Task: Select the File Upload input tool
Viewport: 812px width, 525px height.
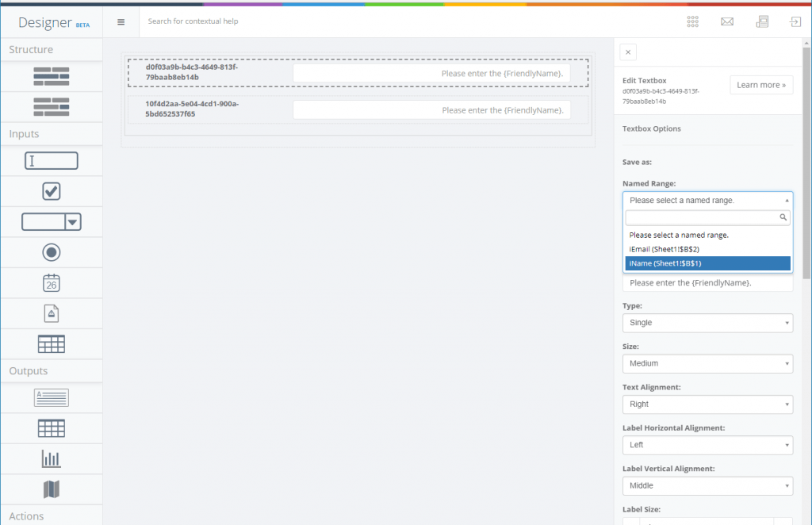Action: (x=51, y=312)
